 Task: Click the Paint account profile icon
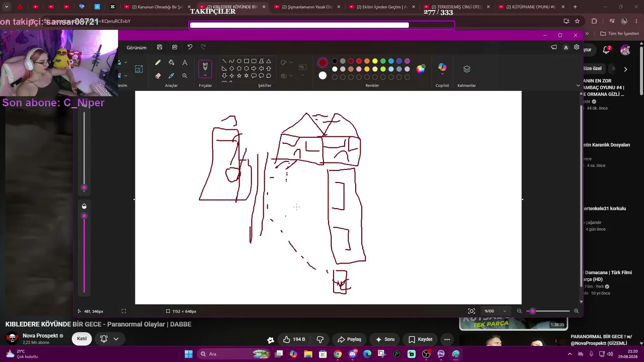pyautogui.click(x=566, y=47)
